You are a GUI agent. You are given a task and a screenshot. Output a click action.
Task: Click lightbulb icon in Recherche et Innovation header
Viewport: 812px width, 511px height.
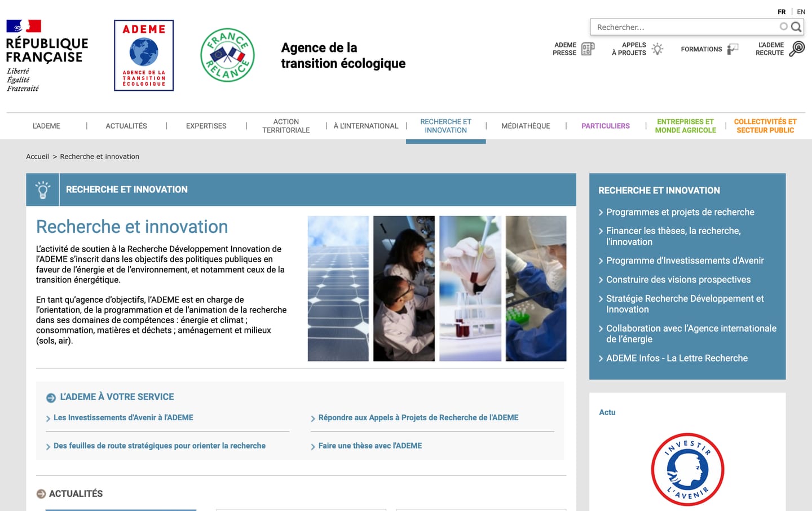[x=43, y=190]
